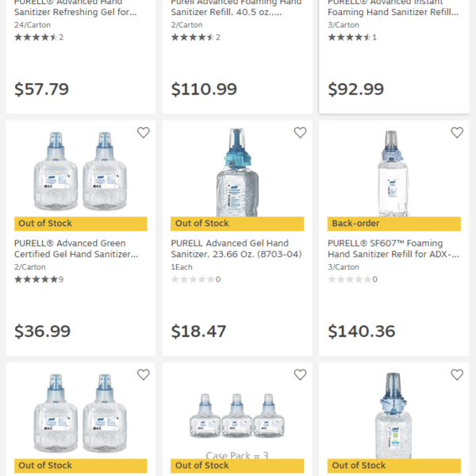Click the Back-order label on SF607 Foaming Refill
Screen dimensions: 476x476
point(355,224)
